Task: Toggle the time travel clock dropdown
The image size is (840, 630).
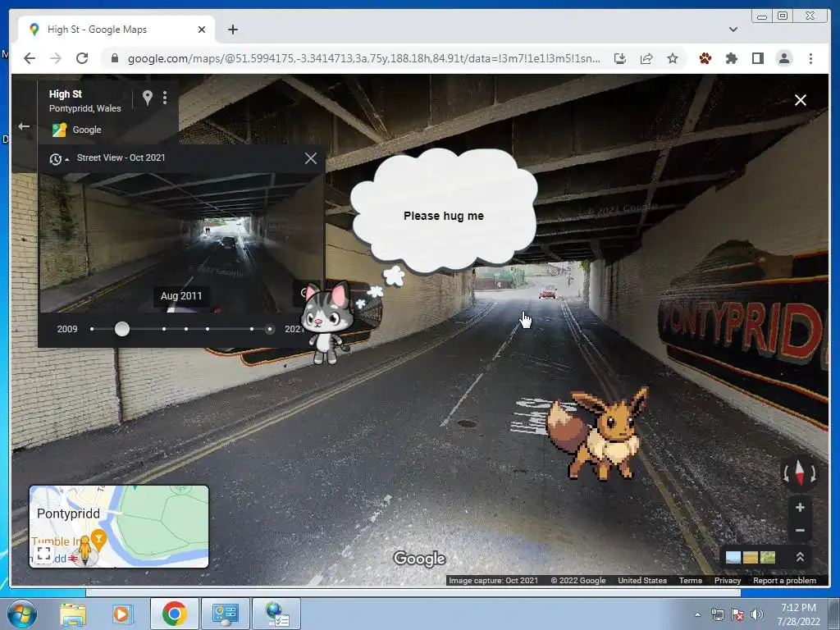Action: (58, 158)
